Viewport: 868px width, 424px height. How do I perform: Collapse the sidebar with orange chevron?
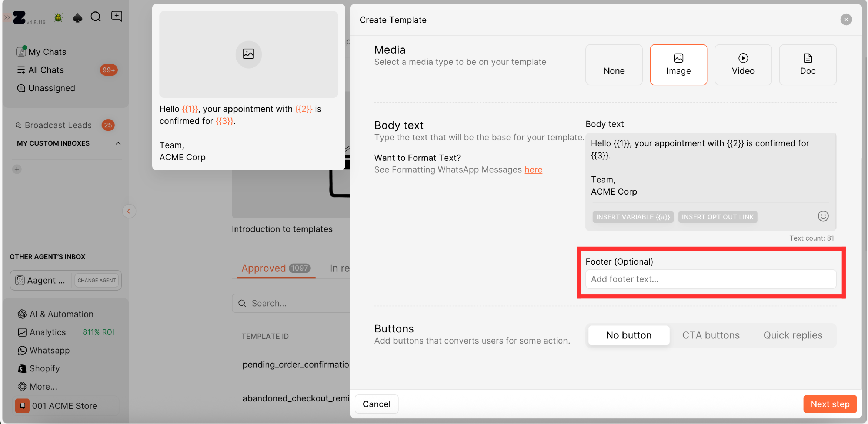tap(129, 211)
